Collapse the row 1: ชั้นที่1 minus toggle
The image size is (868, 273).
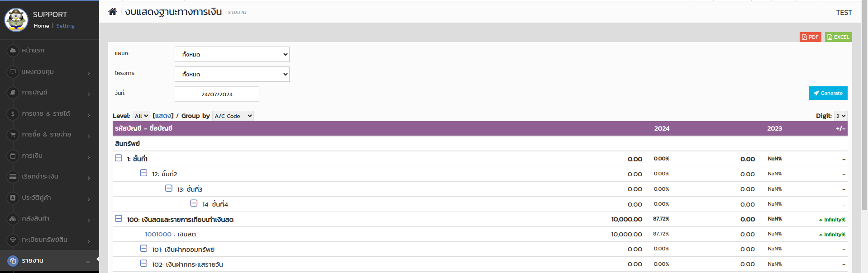click(119, 158)
